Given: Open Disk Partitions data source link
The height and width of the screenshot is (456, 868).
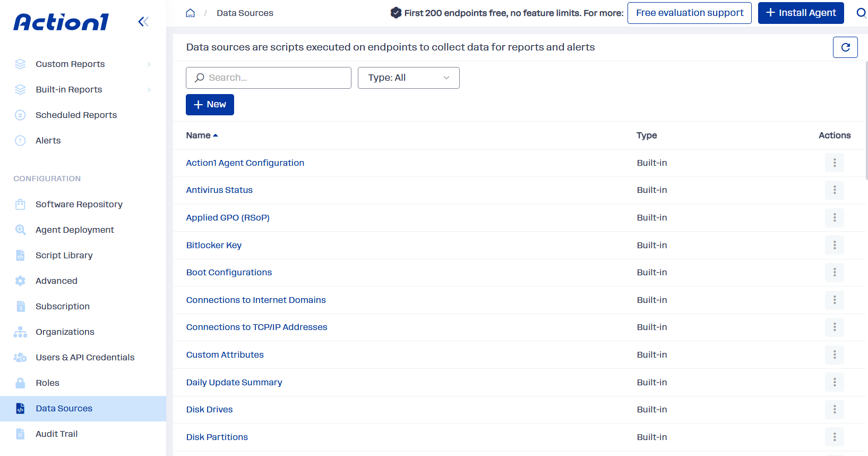Looking at the screenshot, I should [217, 437].
